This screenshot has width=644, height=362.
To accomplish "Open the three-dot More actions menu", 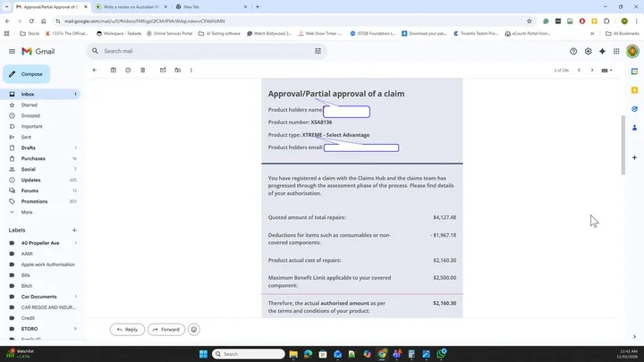I will pos(191,70).
